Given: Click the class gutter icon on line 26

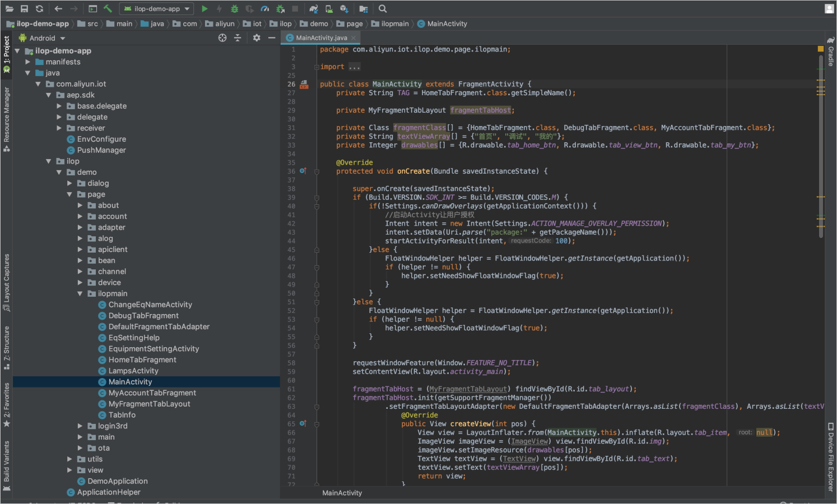Looking at the screenshot, I should click(304, 85).
